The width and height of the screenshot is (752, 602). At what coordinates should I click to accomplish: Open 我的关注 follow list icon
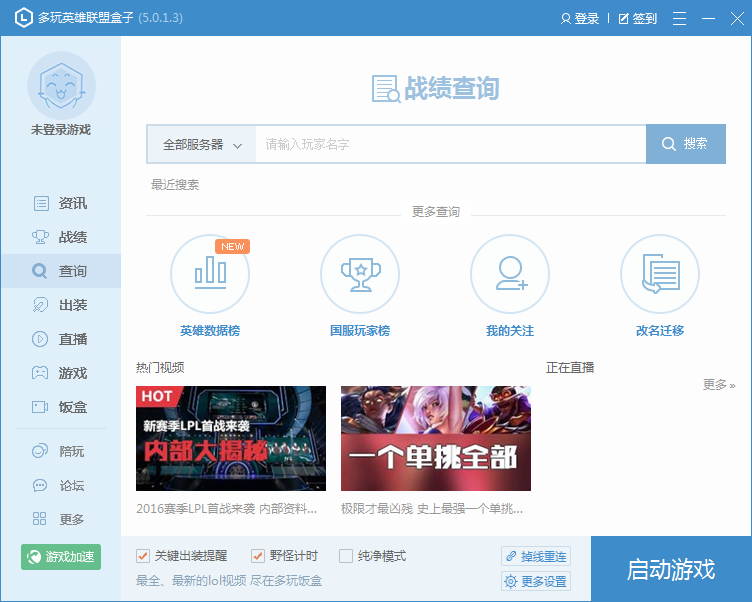(510, 274)
